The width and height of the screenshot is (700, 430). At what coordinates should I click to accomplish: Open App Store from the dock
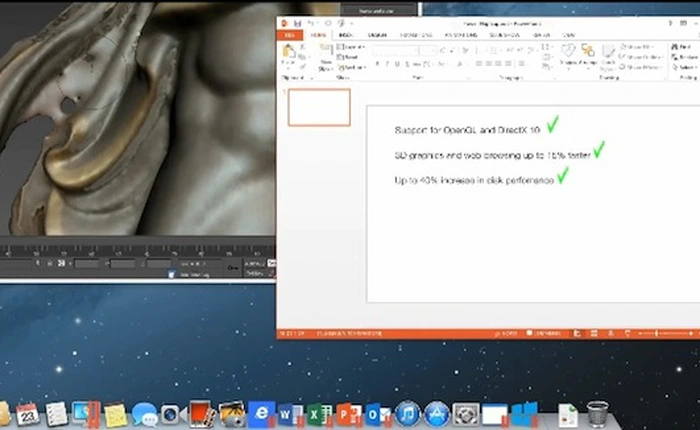click(x=437, y=414)
